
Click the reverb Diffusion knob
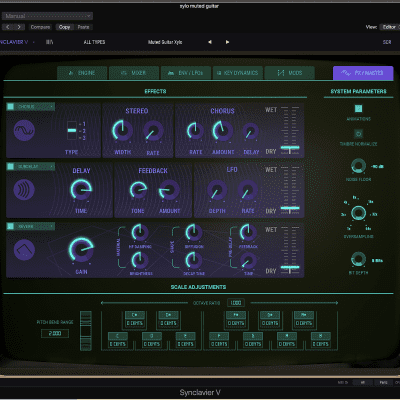tap(194, 232)
